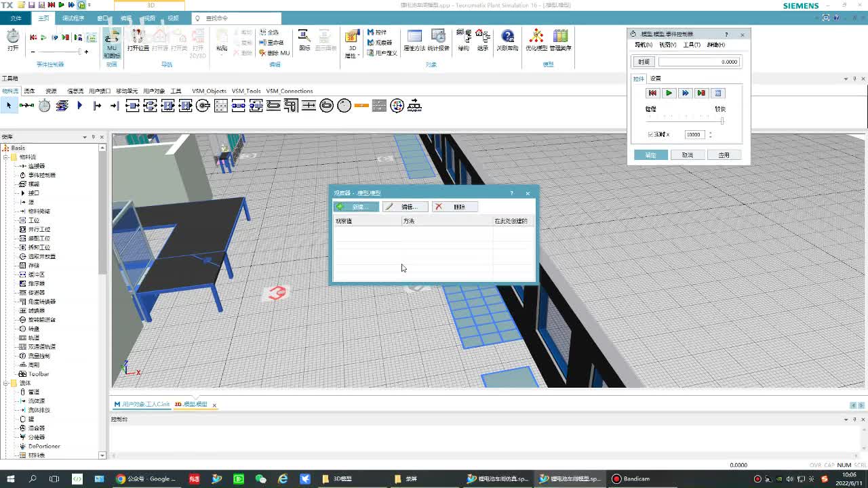Viewport: 868px width, 488px height.
Task: Click the real-time factor 10000 input field
Action: click(694, 134)
